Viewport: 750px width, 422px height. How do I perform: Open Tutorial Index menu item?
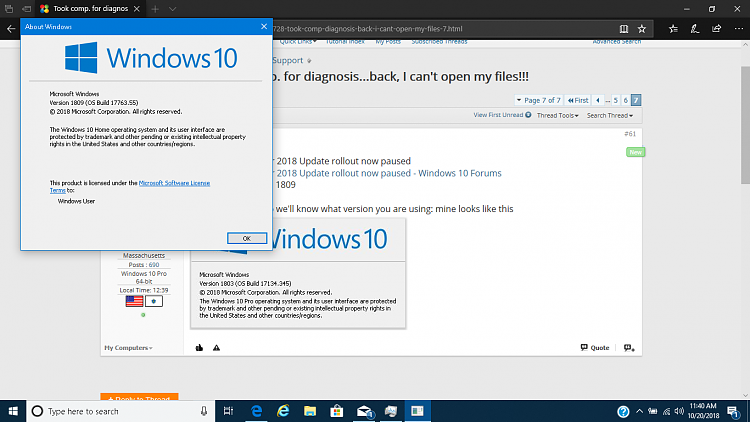click(345, 42)
